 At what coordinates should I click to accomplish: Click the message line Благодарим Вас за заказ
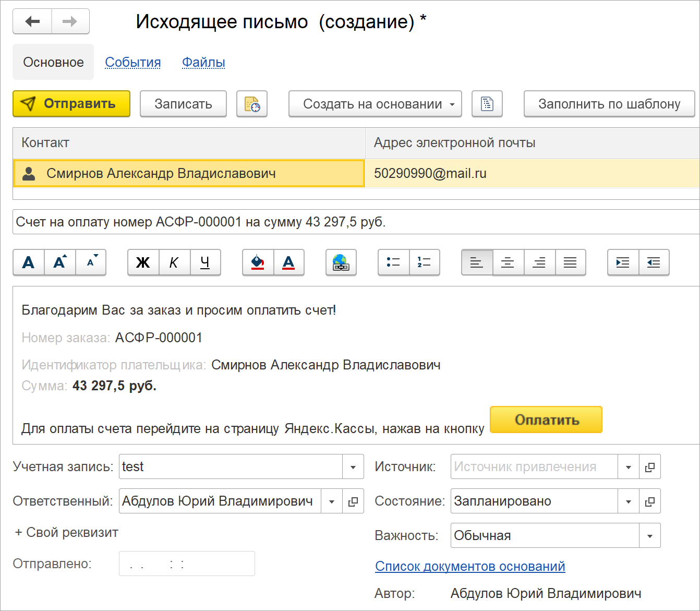179,310
